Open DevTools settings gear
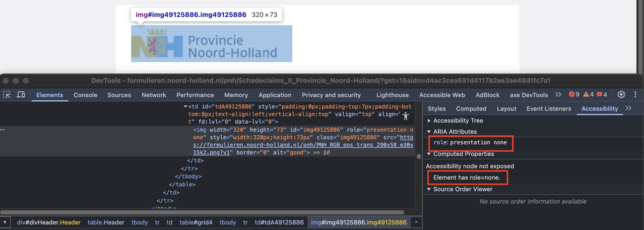This screenshot has height=230, width=644. coord(621,95)
